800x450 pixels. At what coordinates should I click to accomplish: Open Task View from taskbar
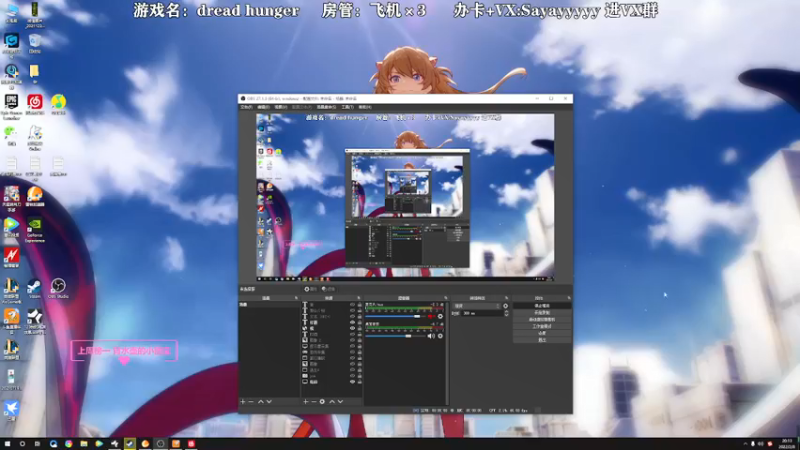point(37,444)
